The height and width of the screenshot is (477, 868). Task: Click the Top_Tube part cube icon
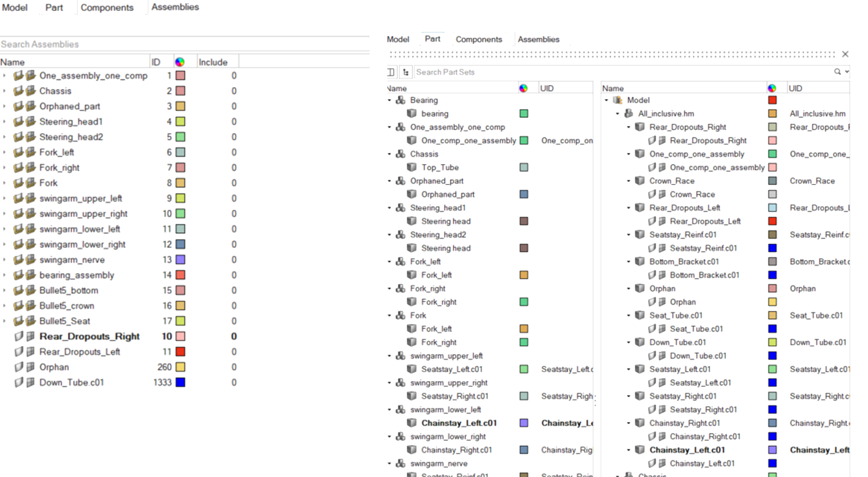412,167
